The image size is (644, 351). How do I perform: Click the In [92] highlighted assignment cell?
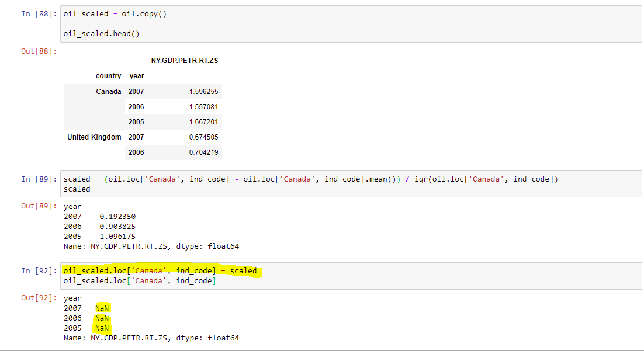[351, 276]
